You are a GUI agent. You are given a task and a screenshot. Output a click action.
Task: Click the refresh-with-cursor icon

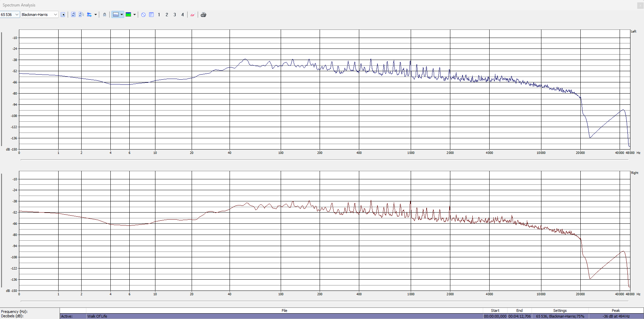[81, 15]
